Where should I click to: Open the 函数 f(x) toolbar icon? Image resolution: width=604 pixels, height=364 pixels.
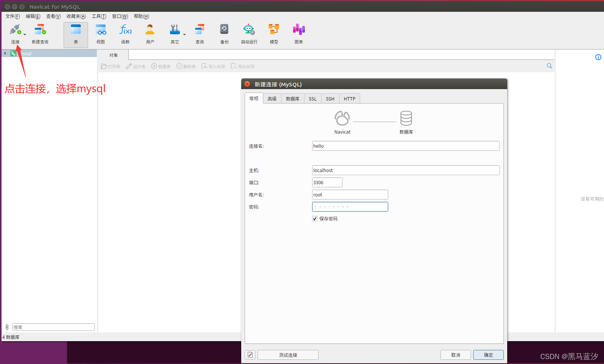click(x=125, y=30)
